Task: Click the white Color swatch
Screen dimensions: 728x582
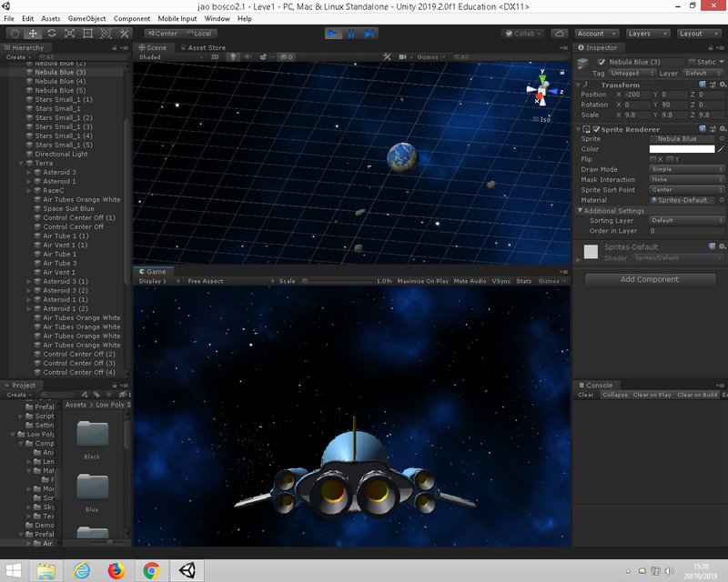Action: (x=681, y=149)
